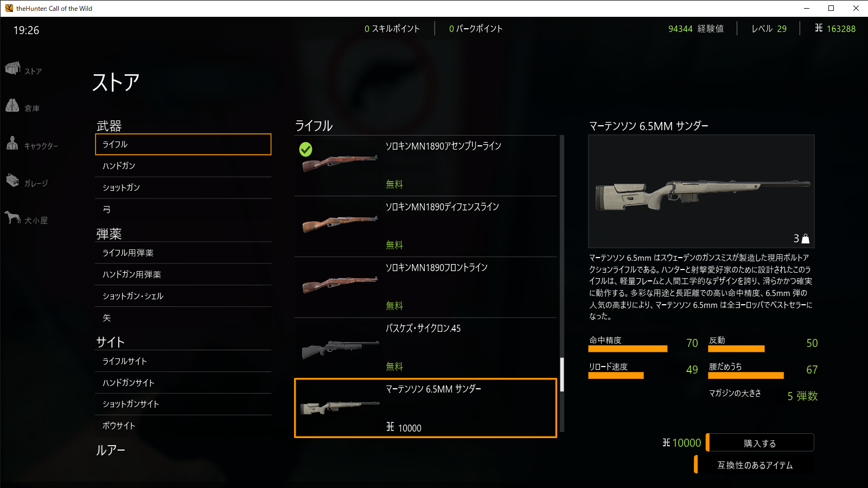The height and width of the screenshot is (488, 868).
Task: Open ショットガン category
Action: coord(183,188)
